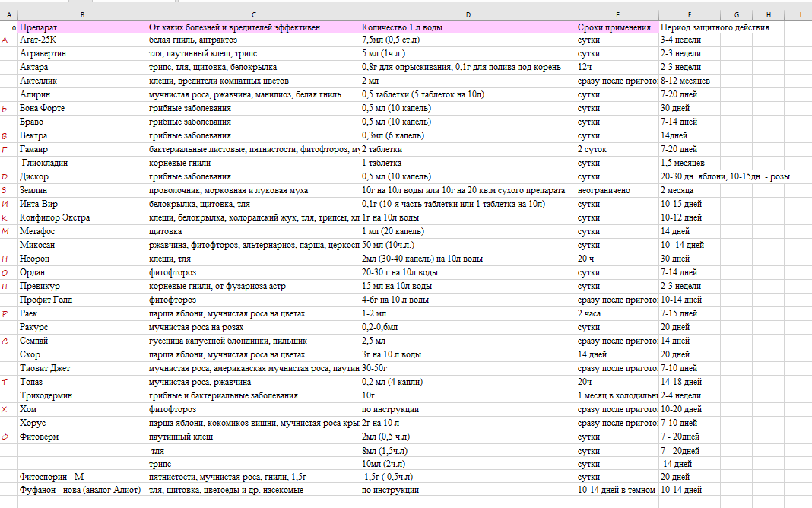Select the 'Фитоверм' cell
The image size is (812, 508).
point(82,437)
